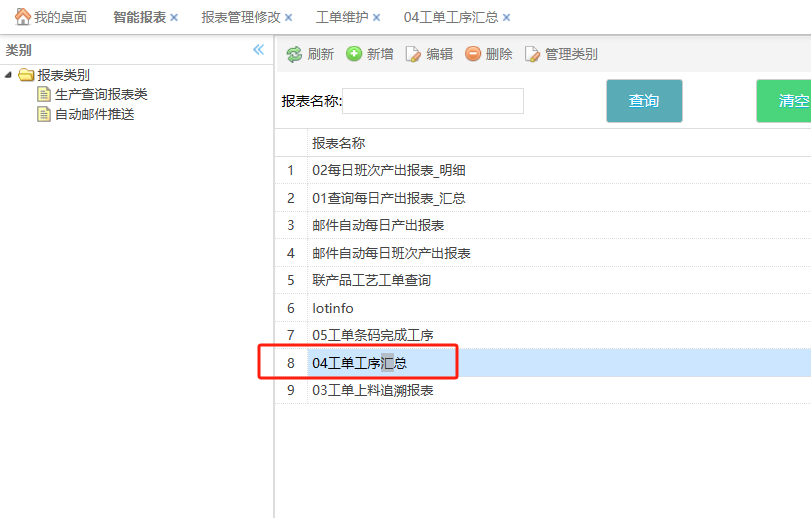Select 生产查询报表类 in the tree
The width and height of the screenshot is (811, 518).
pos(101,94)
